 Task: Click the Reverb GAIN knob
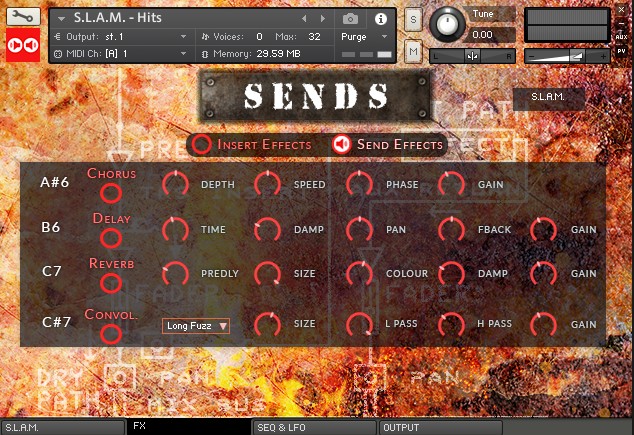[544, 274]
